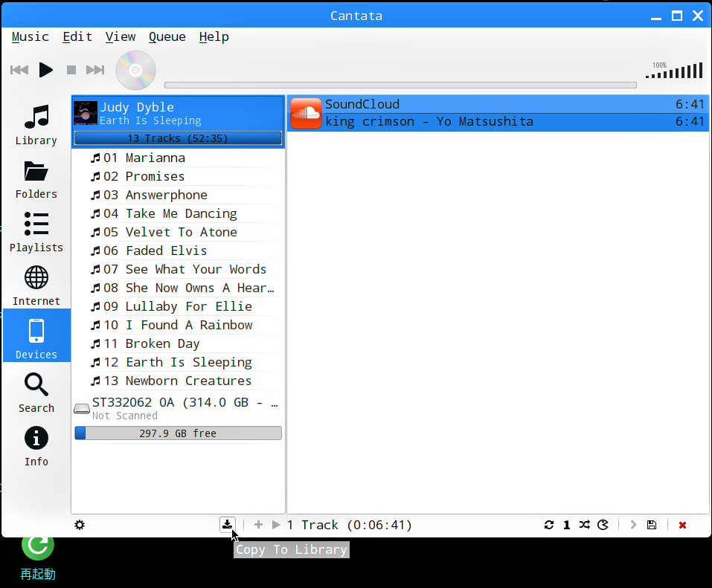Open the Search view in sidebar

point(36,393)
